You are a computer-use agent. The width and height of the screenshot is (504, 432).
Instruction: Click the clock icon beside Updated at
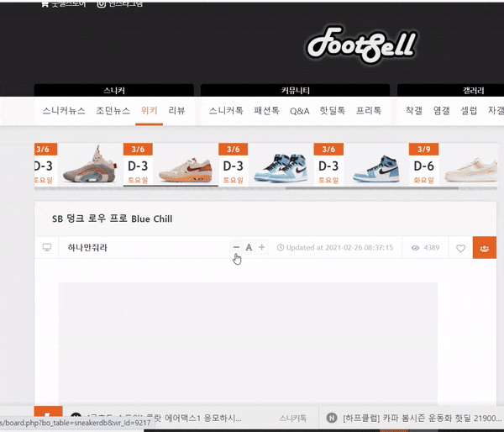point(281,247)
